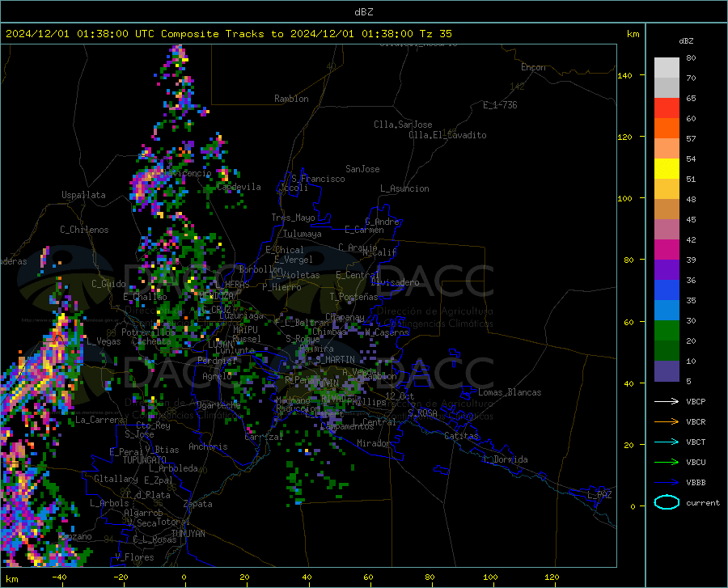The height and width of the screenshot is (588, 728).
Task: Click the 'L_Vegas' map label
Action: pos(104,341)
